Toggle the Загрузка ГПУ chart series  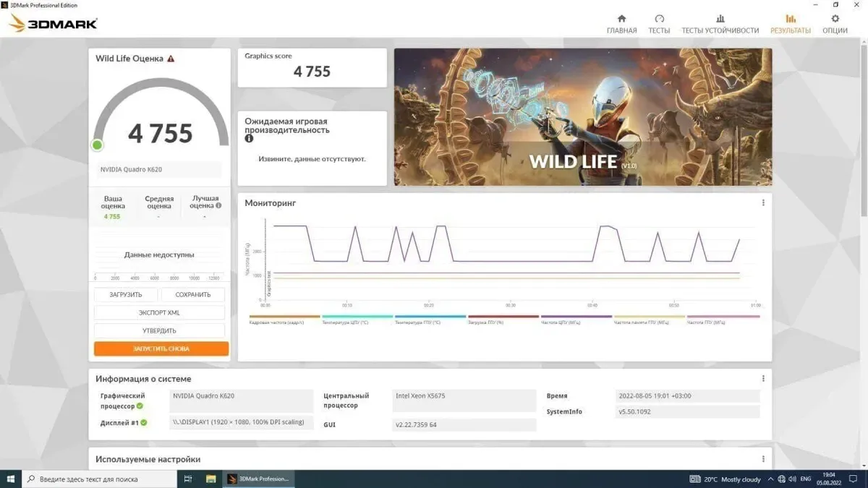tap(503, 319)
